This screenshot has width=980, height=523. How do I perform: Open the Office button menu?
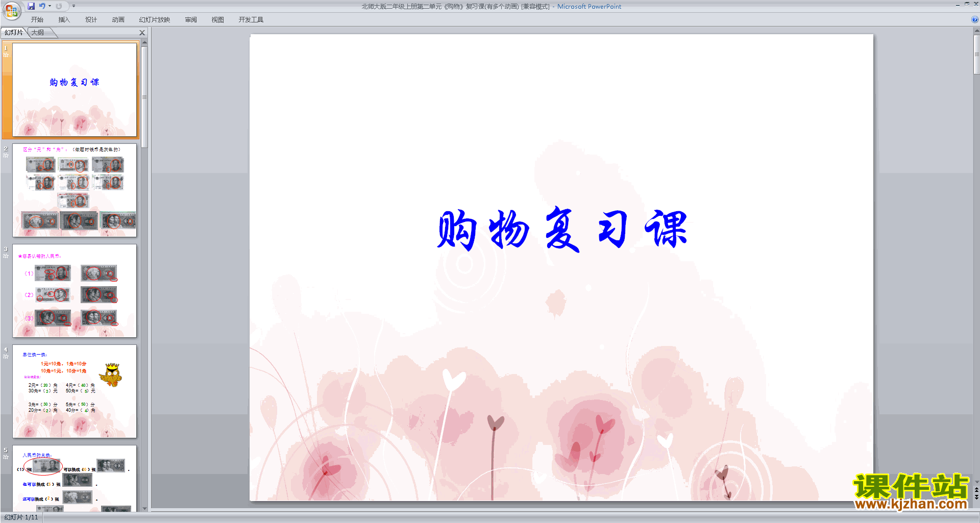coord(11,10)
